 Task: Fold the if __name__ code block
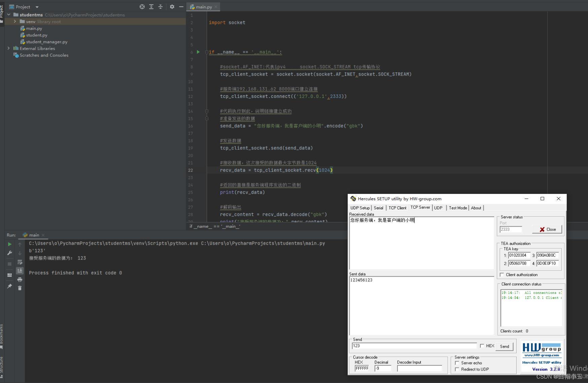207,52
